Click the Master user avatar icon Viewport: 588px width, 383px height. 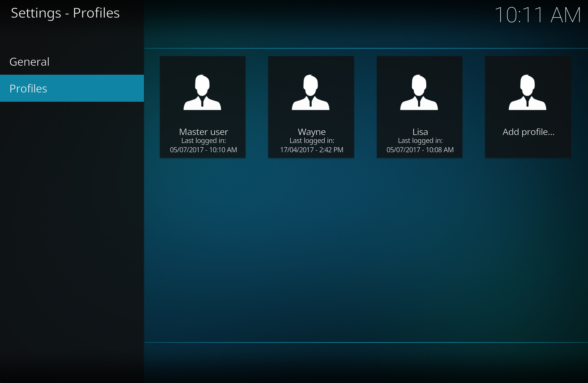click(x=202, y=92)
